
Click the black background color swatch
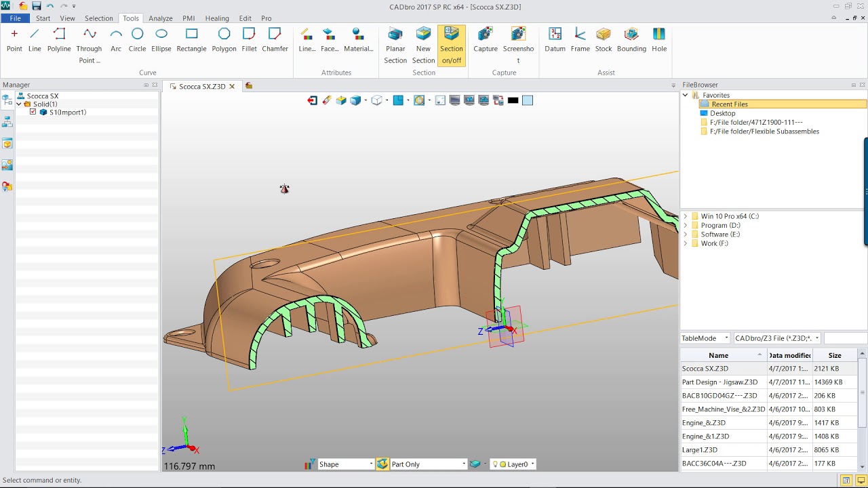click(x=513, y=100)
